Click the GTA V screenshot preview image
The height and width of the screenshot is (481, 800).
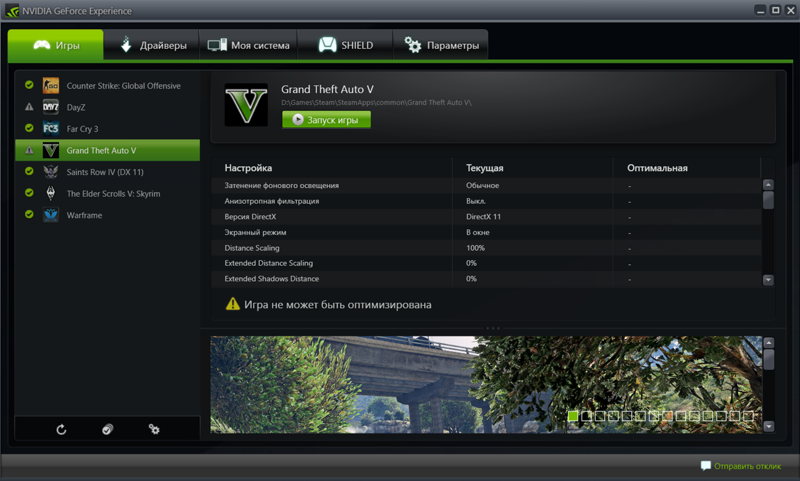(x=486, y=385)
